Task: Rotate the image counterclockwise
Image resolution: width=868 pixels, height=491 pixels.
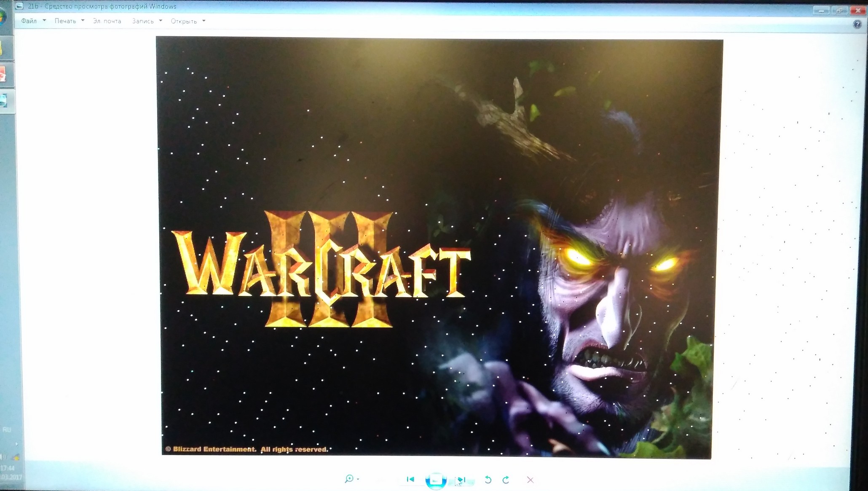Action: [x=488, y=480]
